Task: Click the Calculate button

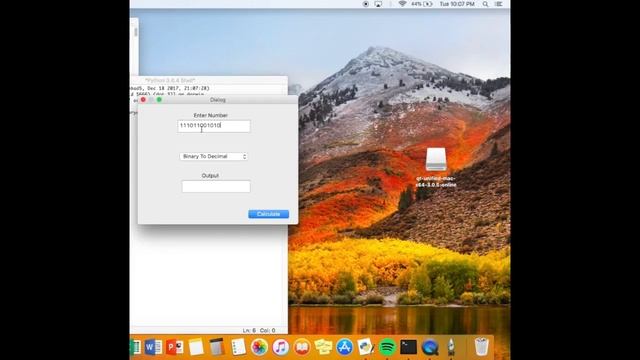Action: coord(269,214)
